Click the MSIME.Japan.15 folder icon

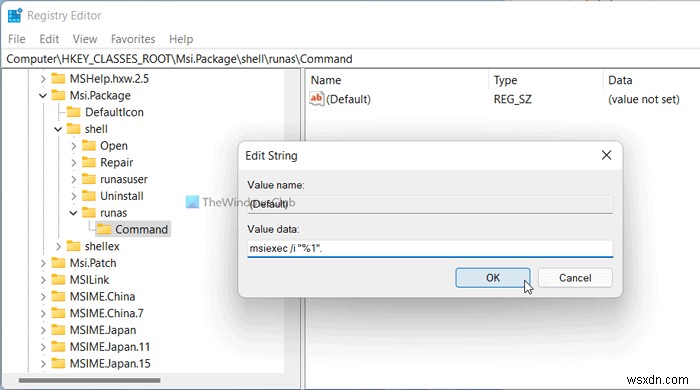click(x=58, y=363)
